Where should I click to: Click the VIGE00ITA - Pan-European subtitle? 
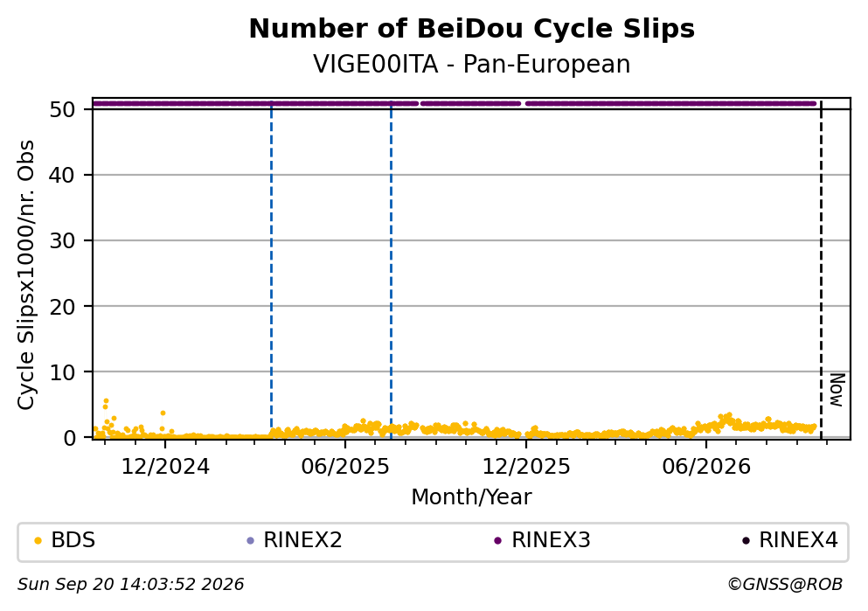coord(472,64)
